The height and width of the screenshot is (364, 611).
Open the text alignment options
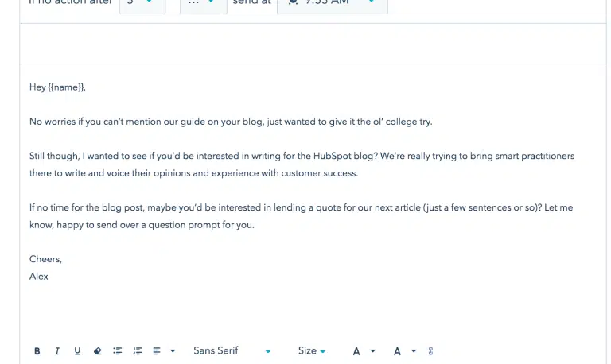[163, 351]
